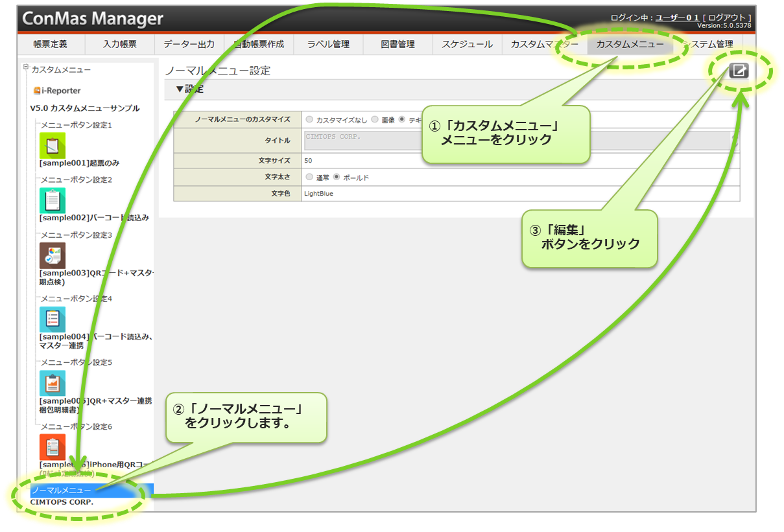Click the sample004 blue checklist icon
This screenshot has width=784, height=532.
pos(53,319)
